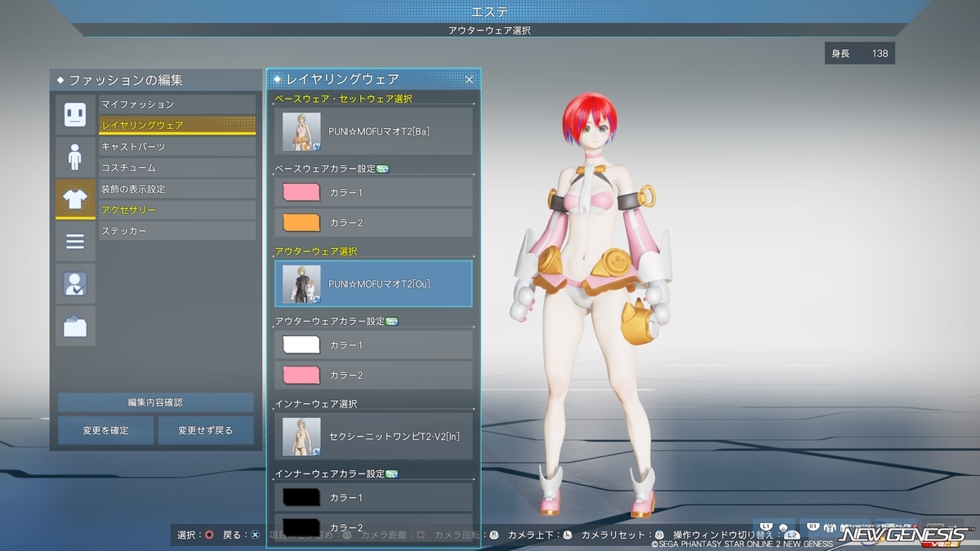The height and width of the screenshot is (551, 980).
Task: Open キャストパーツ menu item
Action: (x=177, y=146)
